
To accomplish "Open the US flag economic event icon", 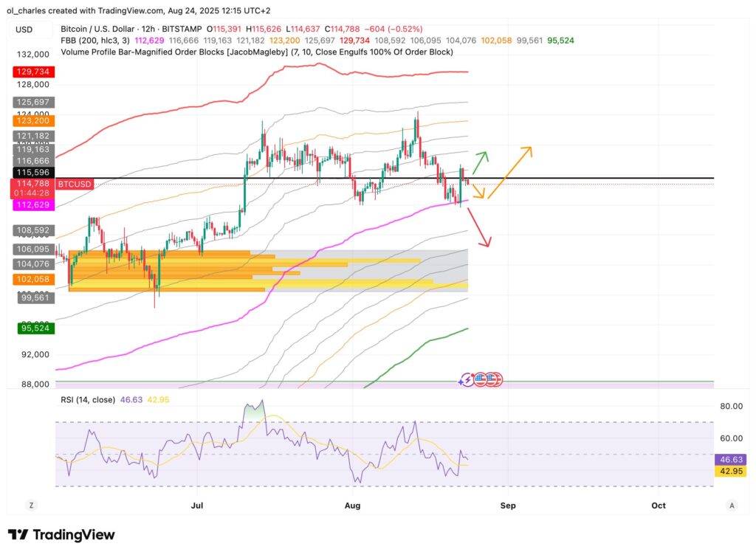I will click(x=481, y=379).
